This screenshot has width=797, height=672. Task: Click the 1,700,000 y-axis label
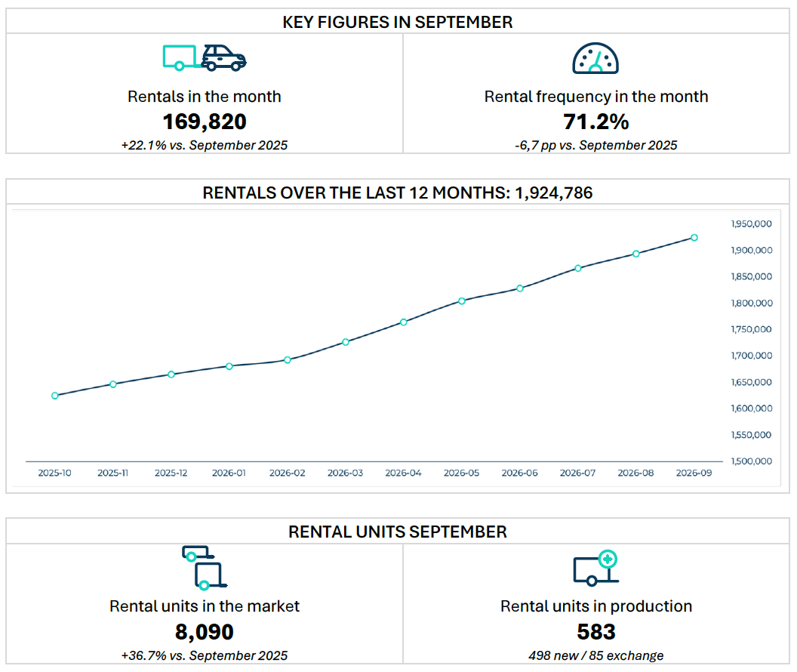(751, 356)
